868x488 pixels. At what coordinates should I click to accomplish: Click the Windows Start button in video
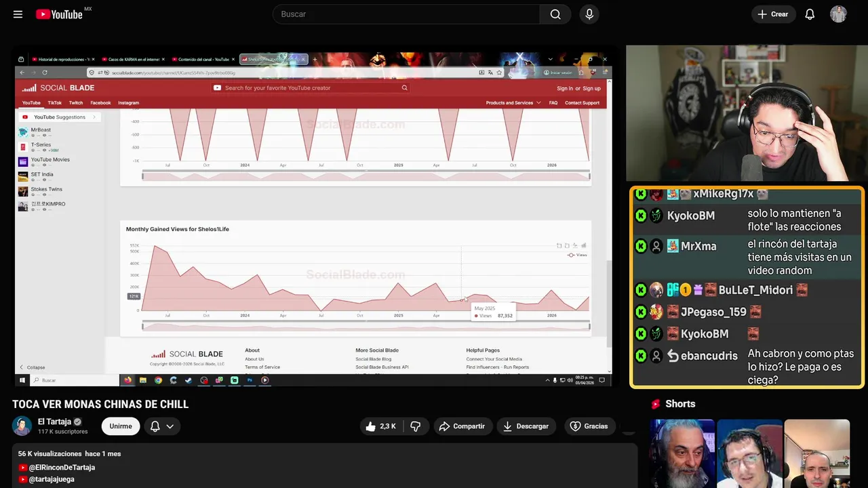click(x=22, y=380)
